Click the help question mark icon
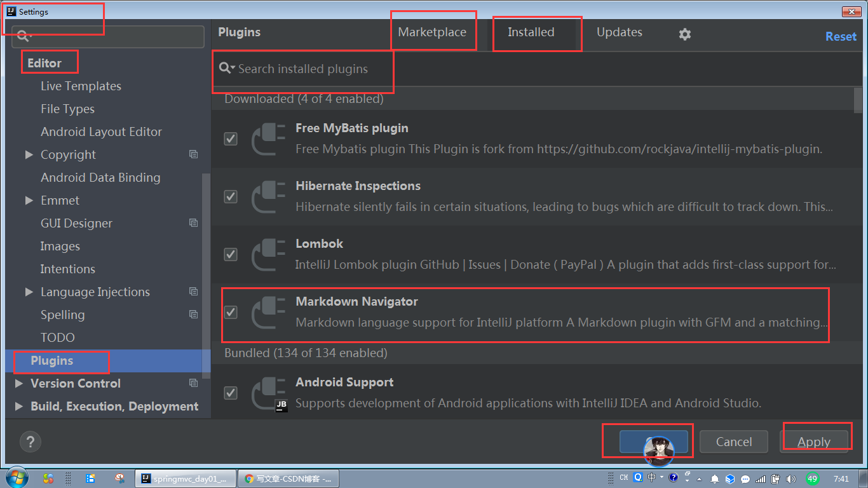The height and width of the screenshot is (488, 868). [x=30, y=441]
